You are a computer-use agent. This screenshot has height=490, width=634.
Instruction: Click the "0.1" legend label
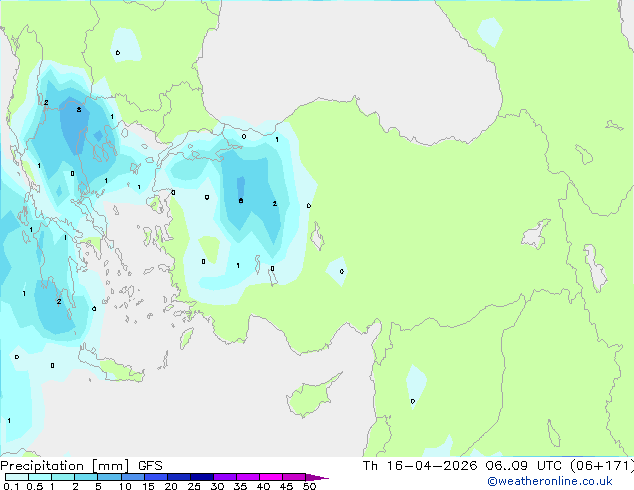pyautogui.click(x=11, y=486)
